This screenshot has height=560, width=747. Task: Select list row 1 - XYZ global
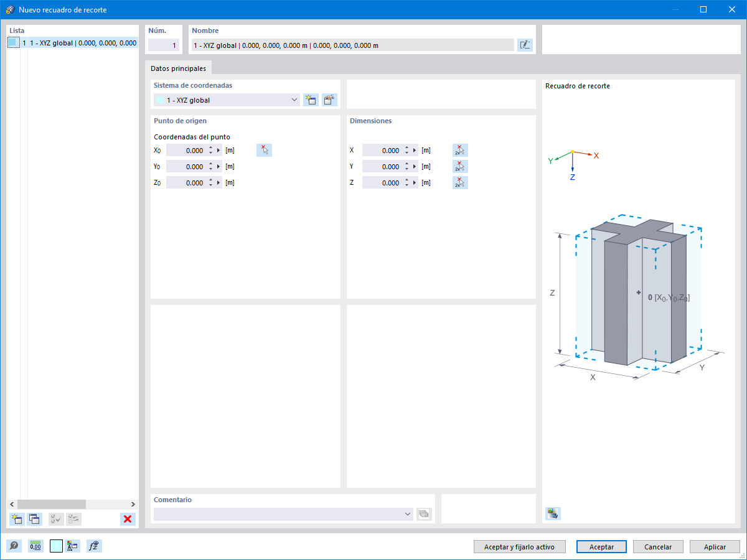[x=72, y=43]
